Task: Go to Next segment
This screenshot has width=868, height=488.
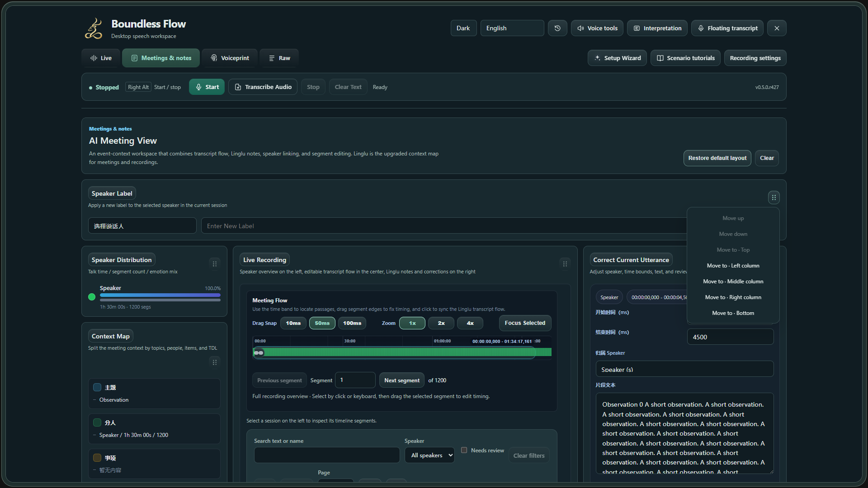Action: pos(401,380)
